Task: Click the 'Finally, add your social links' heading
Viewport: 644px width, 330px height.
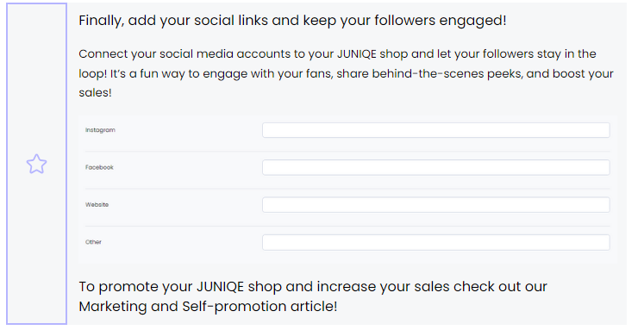Action: [x=292, y=20]
